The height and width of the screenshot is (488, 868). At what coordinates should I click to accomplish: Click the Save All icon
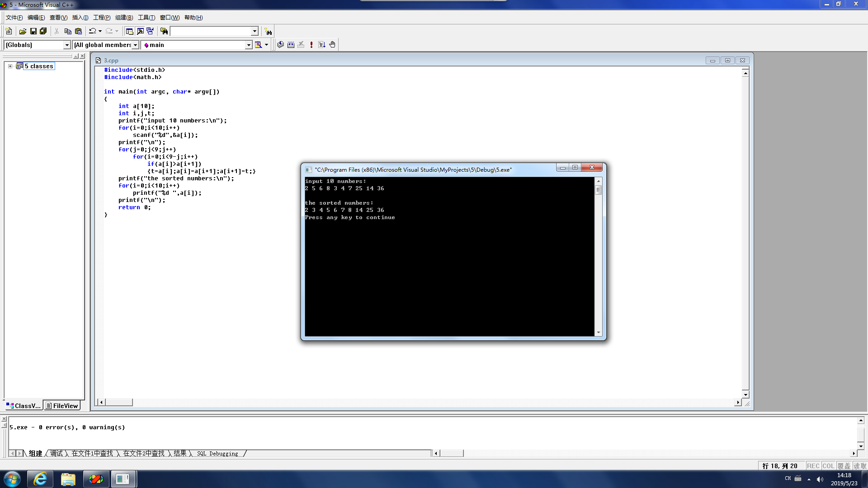click(x=43, y=31)
